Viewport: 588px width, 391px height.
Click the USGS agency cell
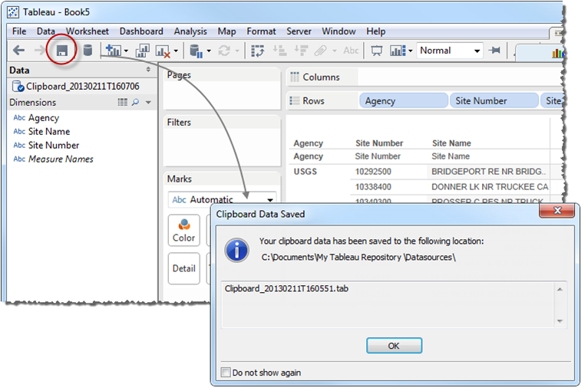(306, 172)
